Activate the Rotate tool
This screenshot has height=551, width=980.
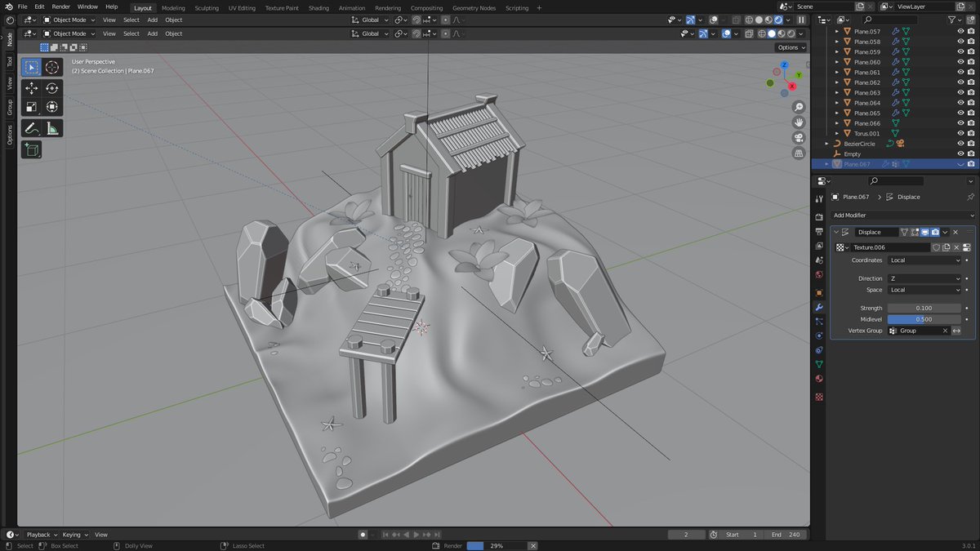(x=52, y=88)
